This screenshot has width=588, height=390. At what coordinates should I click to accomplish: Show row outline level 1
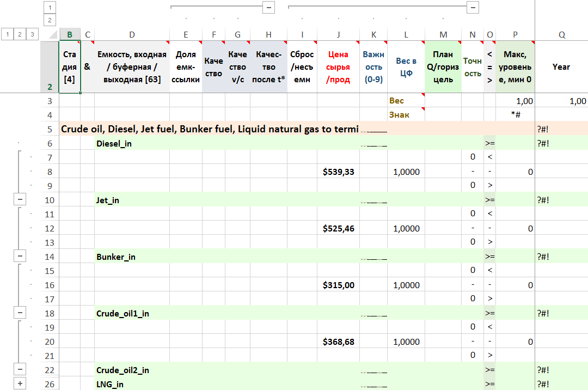tap(7, 34)
